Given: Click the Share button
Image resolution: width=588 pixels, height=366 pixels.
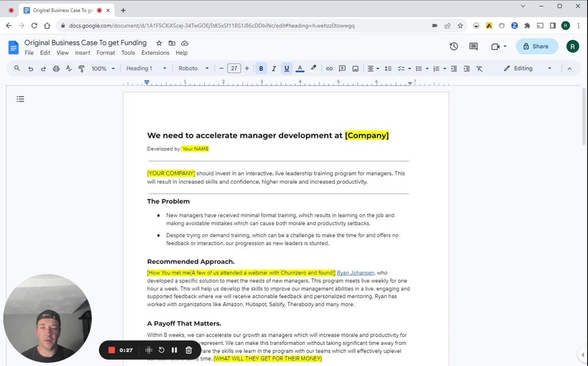Looking at the screenshot, I should pos(536,46).
